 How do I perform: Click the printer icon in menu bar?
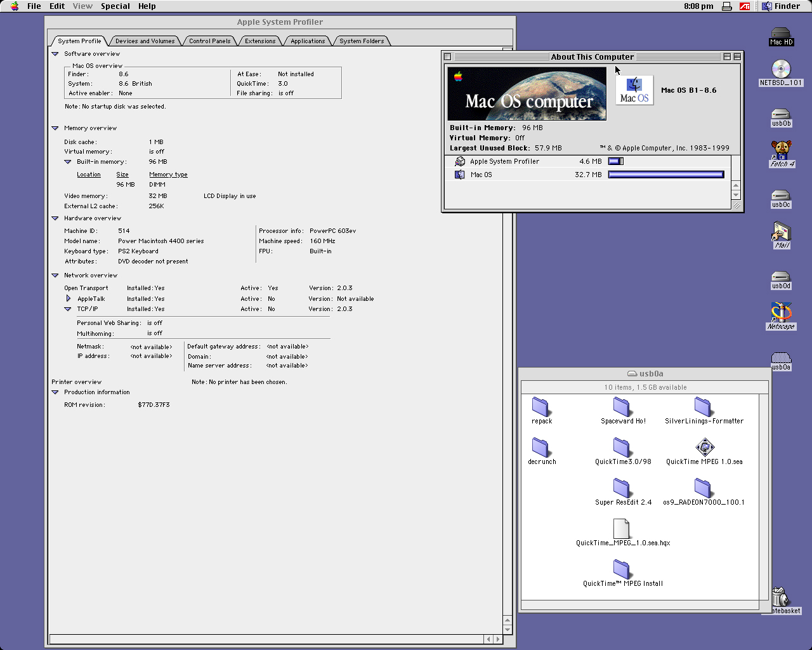click(727, 6)
